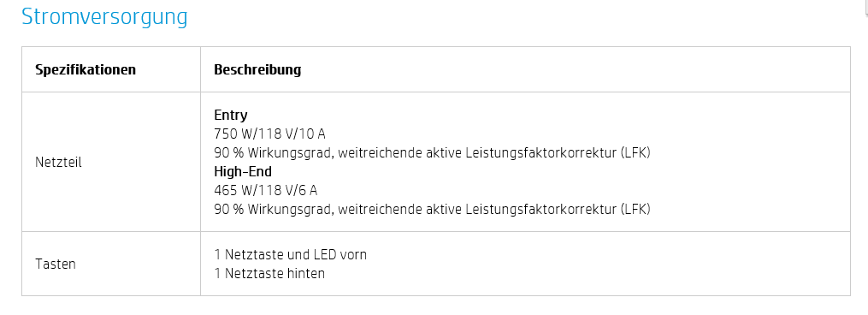This screenshot has width=868, height=315.
Task: Select the Spezifikationen column header
Action: coord(86,70)
